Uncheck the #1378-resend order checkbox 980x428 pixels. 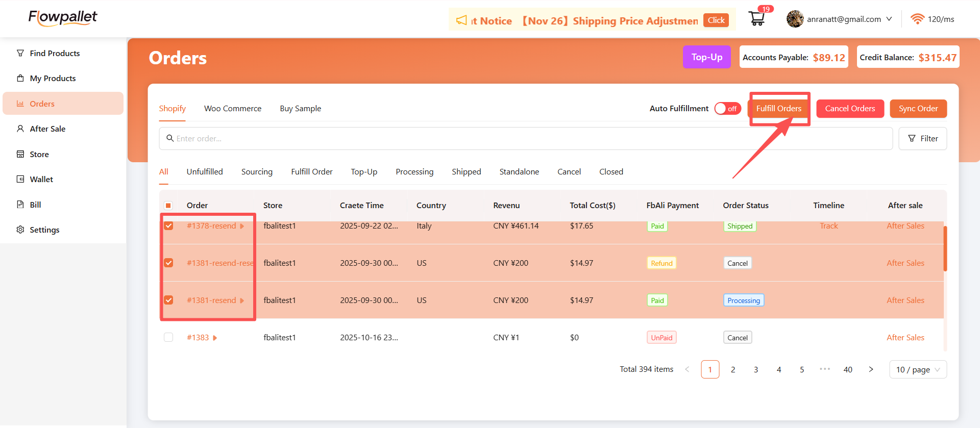click(168, 226)
